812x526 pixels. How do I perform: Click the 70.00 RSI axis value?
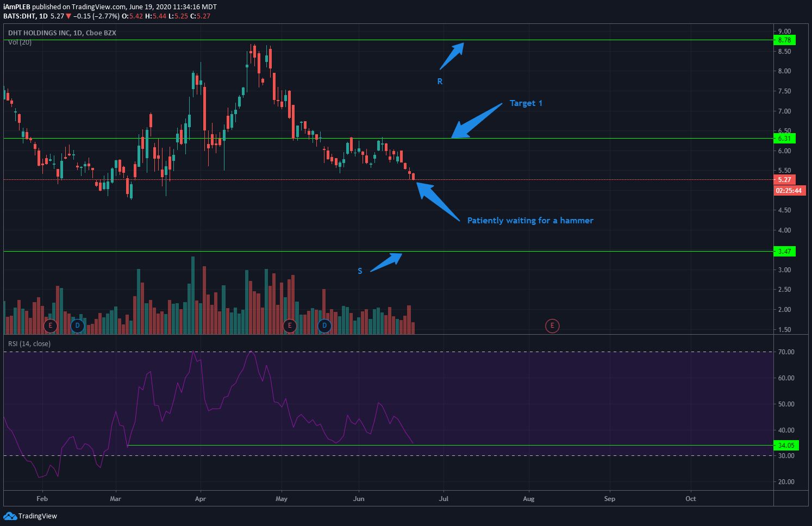[x=786, y=352]
